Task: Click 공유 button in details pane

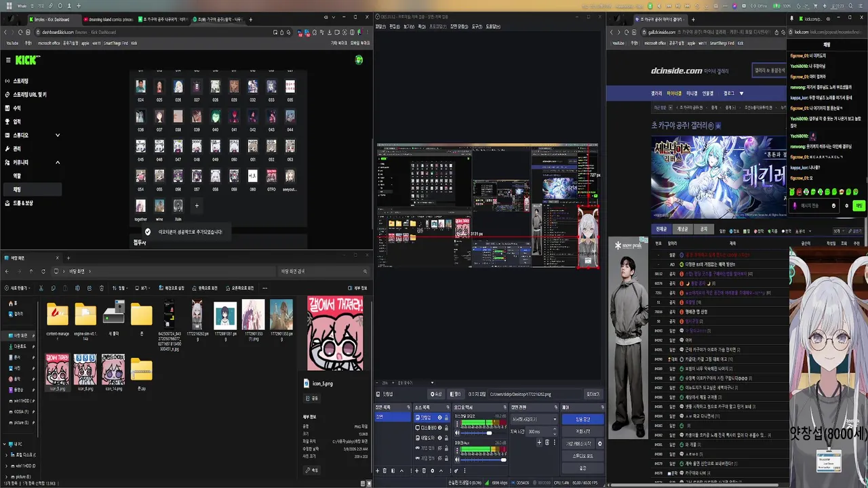Action: pos(312,398)
